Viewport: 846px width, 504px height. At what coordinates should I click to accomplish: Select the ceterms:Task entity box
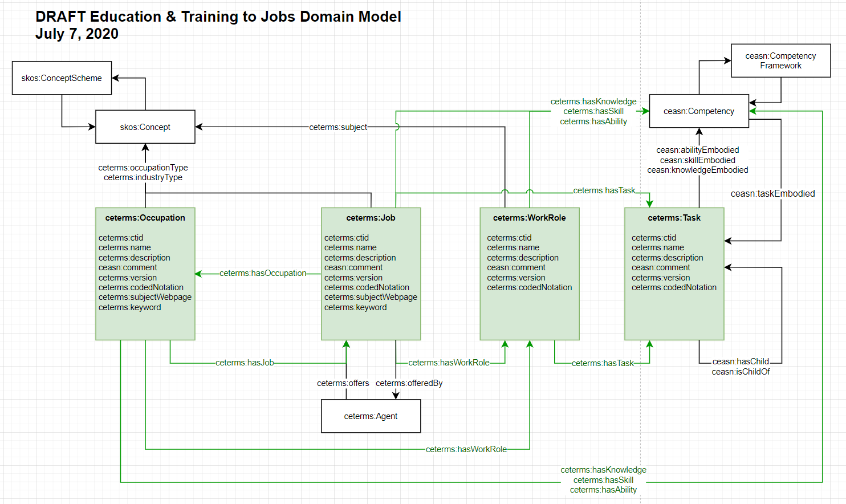click(674, 274)
